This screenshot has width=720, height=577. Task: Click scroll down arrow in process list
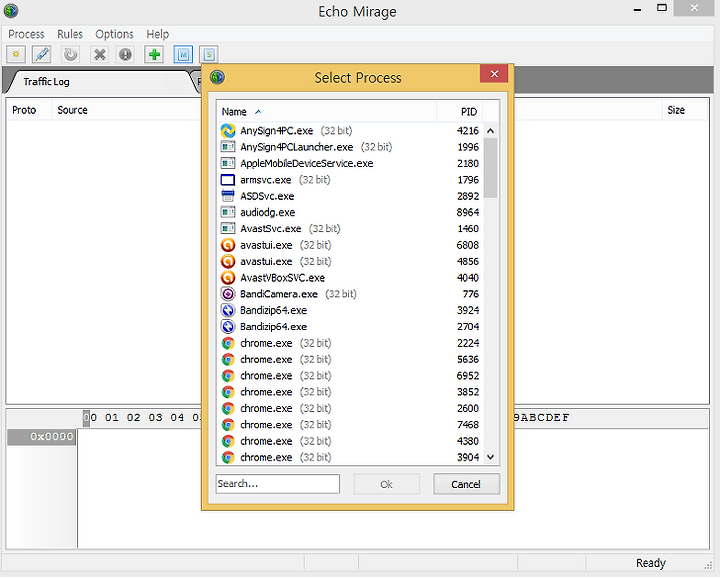point(490,457)
